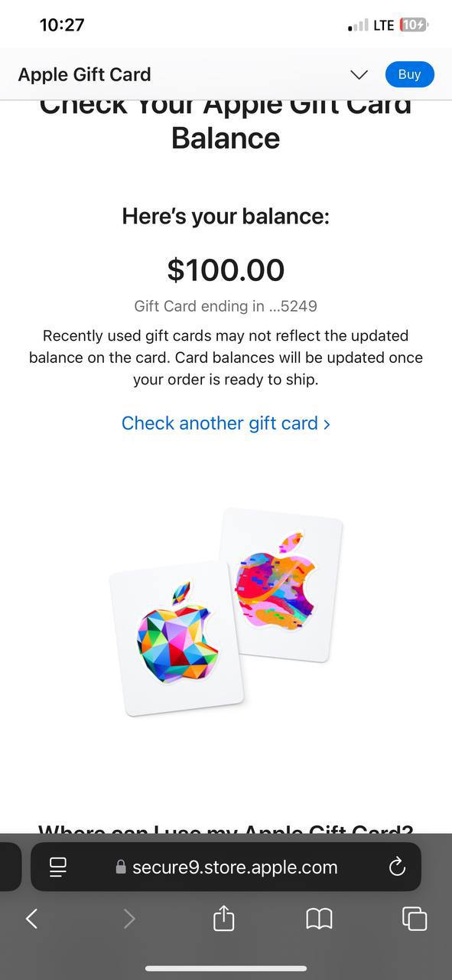452x980 pixels.
Task: Select the Apple Gift Card header title
Action: point(84,74)
